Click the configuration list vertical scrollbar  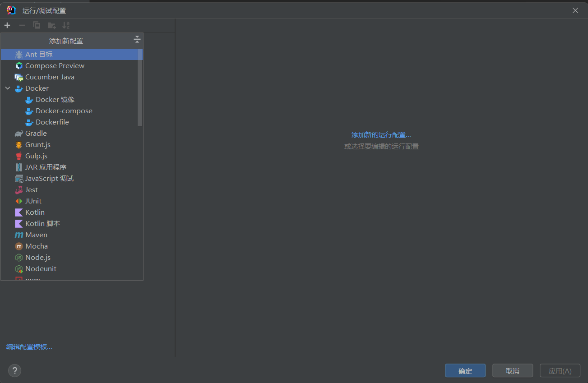[x=140, y=87]
